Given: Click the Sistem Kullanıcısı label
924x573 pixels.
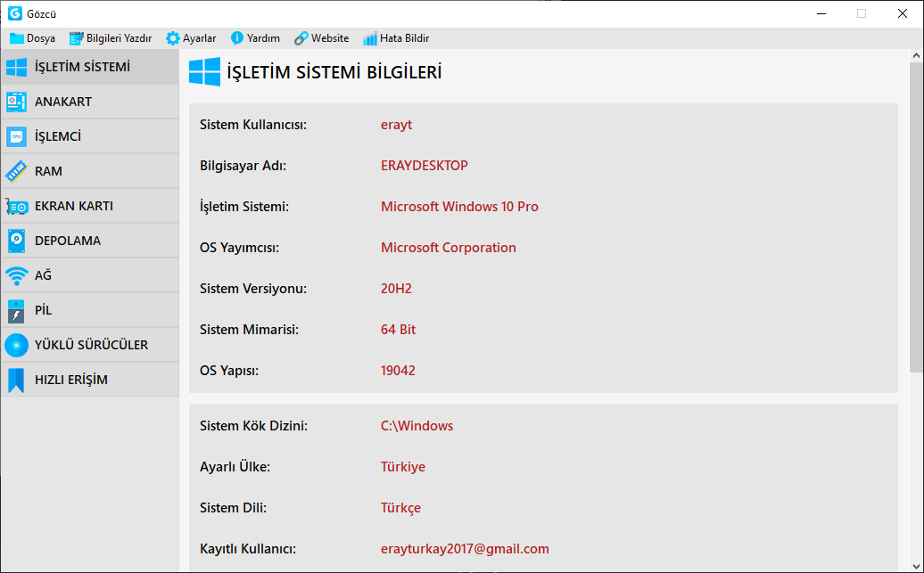Looking at the screenshot, I should (x=253, y=125).
